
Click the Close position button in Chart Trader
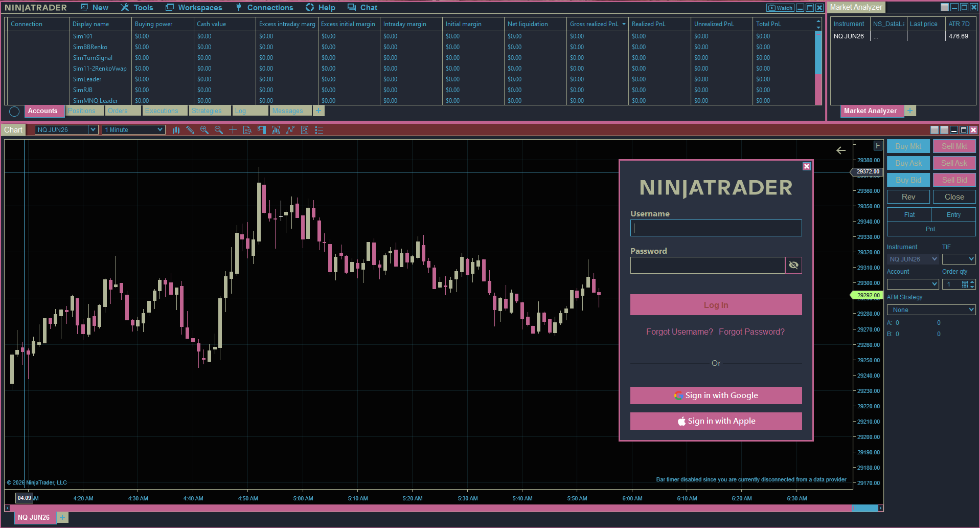click(x=954, y=197)
